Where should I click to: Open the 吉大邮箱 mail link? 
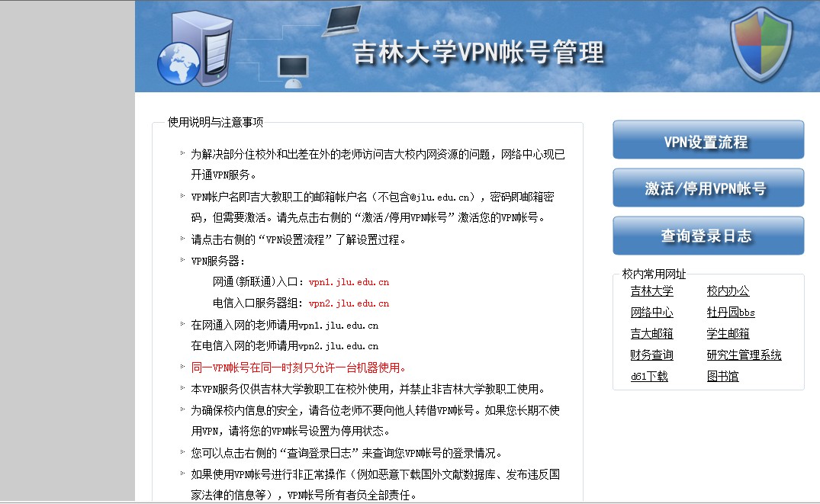tap(651, 334)
